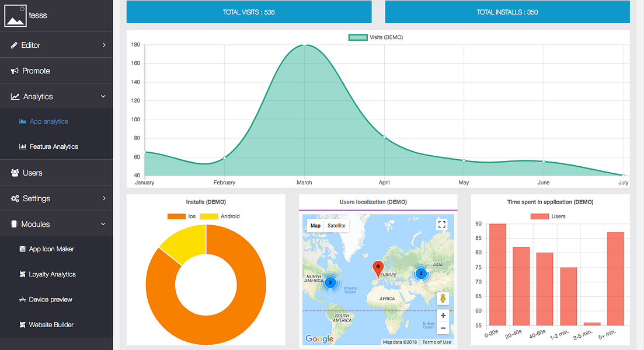Viewport: 644px width, 350px height.
Task: Select the Street View pegman icon
Action: [443, 298]
